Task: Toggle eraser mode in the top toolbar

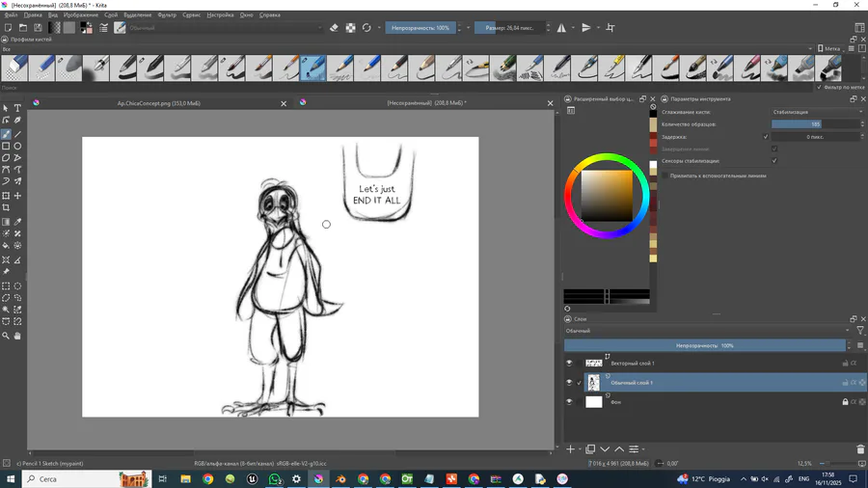Action: click(x=334, y=28)
